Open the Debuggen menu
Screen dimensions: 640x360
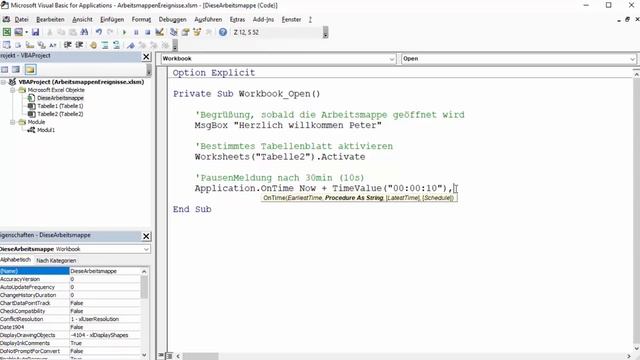pos(172,19)
